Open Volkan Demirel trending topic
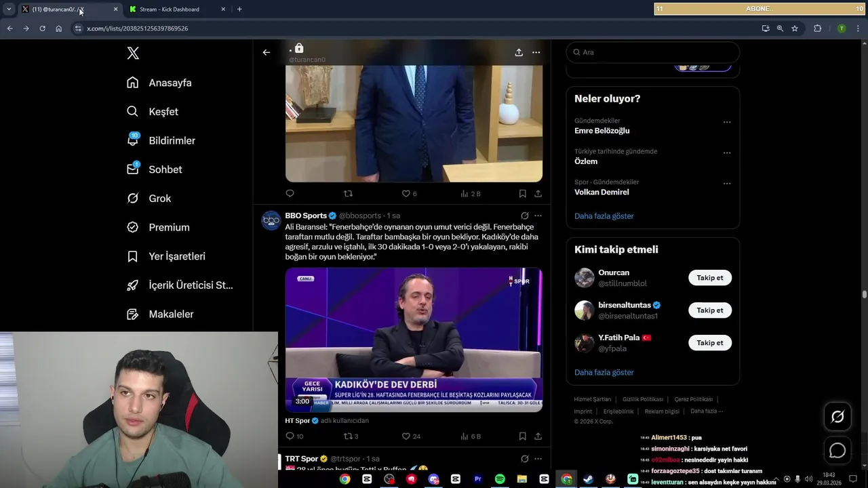The width and height of the screenshot is (868, 488). point(601,192)
